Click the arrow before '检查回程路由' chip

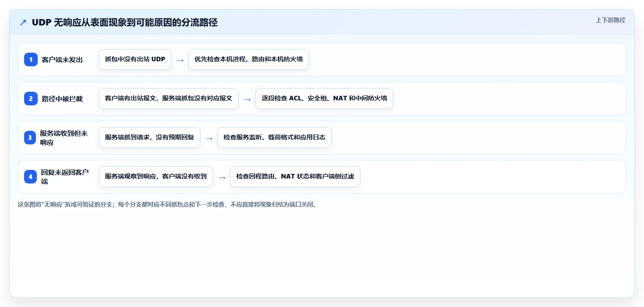pos(222,177)
